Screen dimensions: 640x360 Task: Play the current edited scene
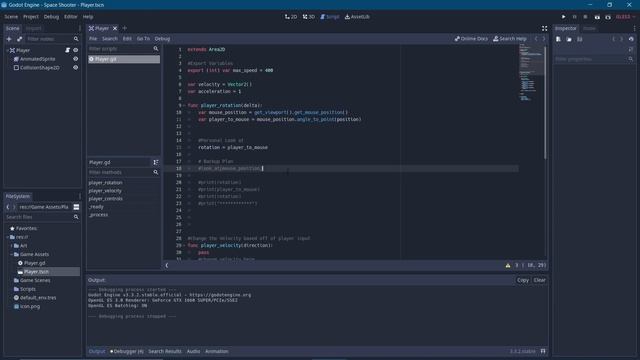coord(597,17)
